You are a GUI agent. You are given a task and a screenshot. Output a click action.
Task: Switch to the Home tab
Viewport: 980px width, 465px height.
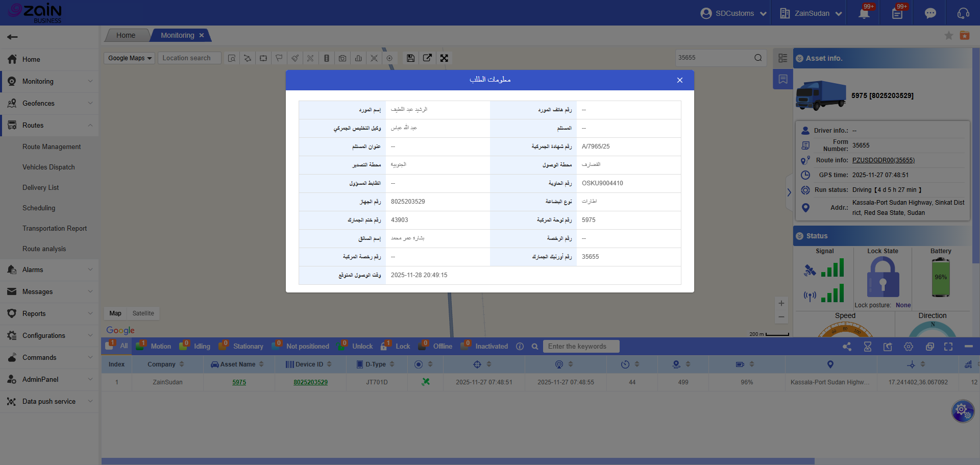point(126,35)
